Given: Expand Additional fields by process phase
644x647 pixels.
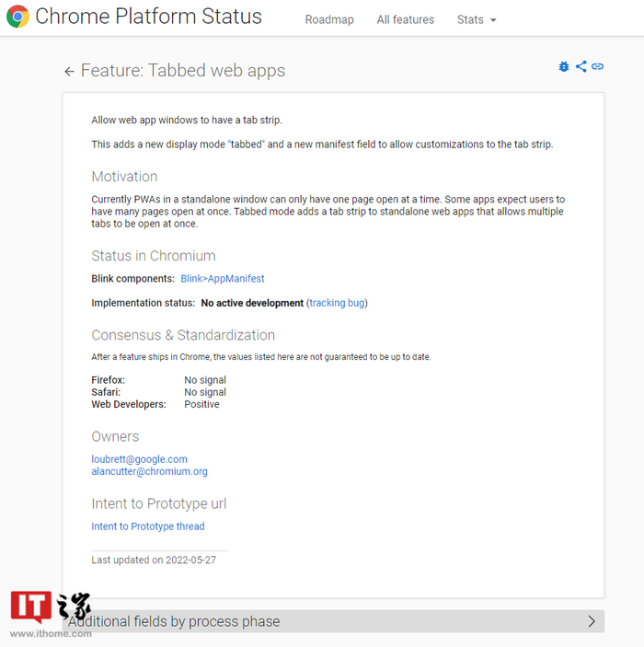Looking at the screenshot, I should pyautogui.click(x=333, y=621).
